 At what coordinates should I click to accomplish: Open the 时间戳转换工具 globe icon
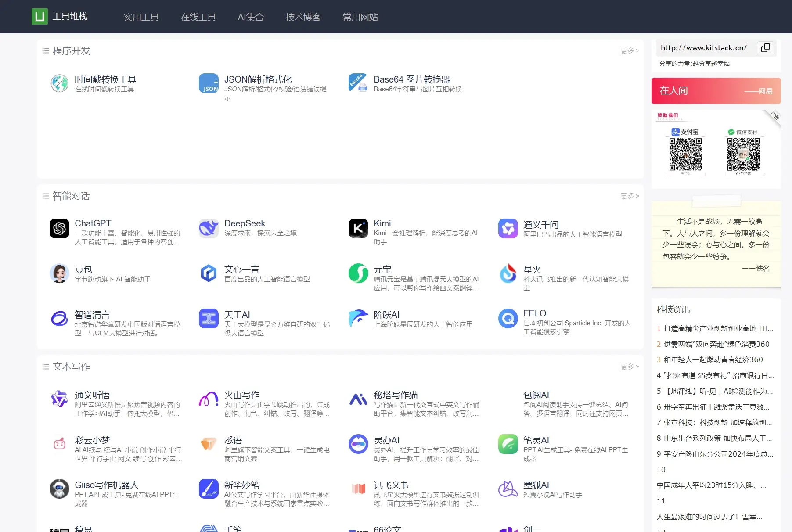(x=59, y=83)
